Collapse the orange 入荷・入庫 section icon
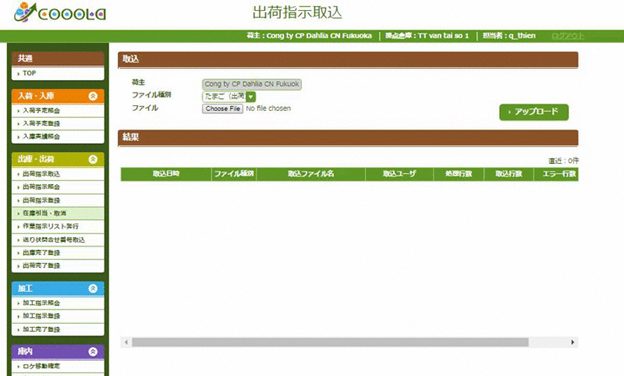Image resolution: width=624 pixels, height=376 pixels. 93,96
